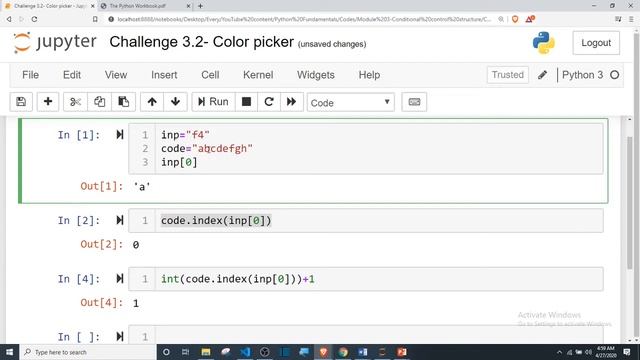
Task: Click the Python 3 kernel idle circle
Action: tap(615, 75)
